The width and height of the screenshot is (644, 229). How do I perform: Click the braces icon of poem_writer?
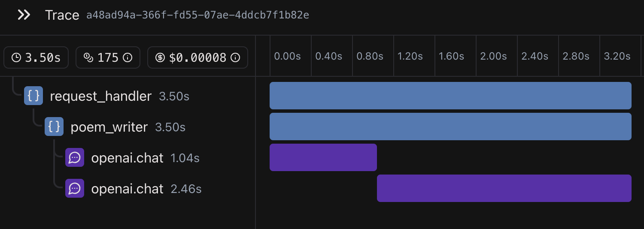point(54,127)
